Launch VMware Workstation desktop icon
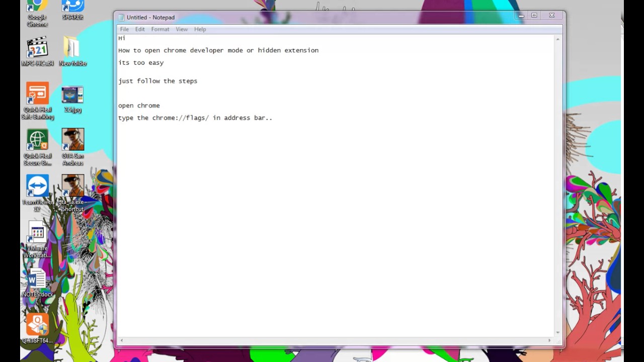Viewport: 644px width, 362px height. click(x=37, y=240)
